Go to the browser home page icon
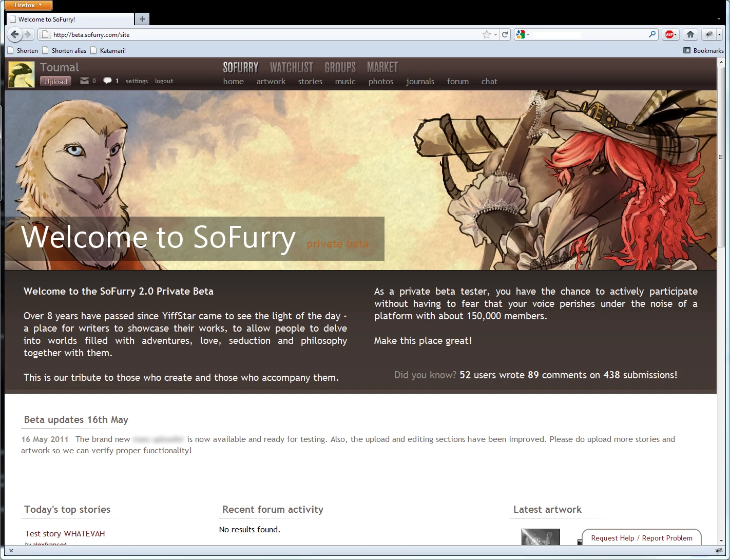This screenshot has width=730, height=560. pyautogui.click(x=690, y=34)
